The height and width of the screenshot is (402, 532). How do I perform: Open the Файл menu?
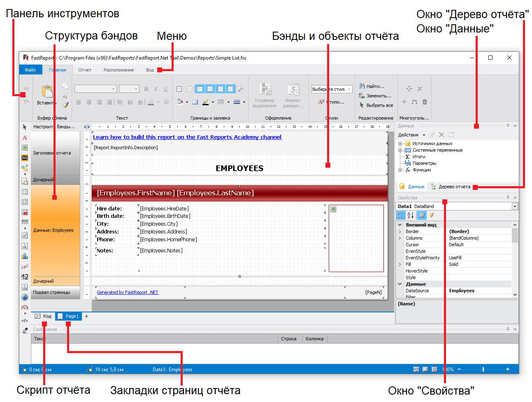click(30, 70)
